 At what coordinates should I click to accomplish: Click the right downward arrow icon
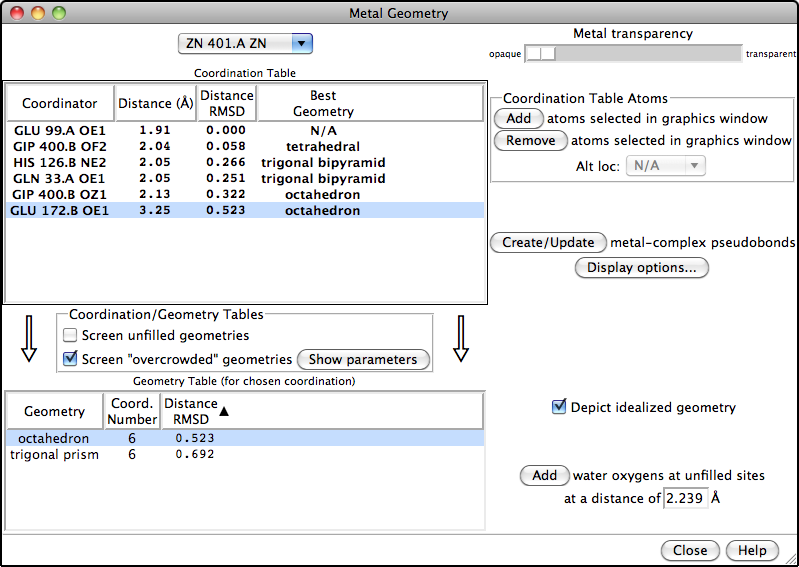pos(461,339)
